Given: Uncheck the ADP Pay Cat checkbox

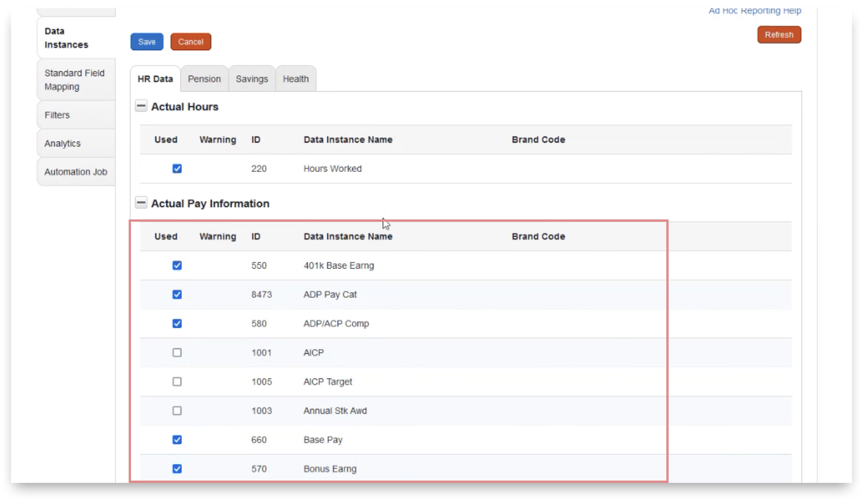Looking at the screenshot, I should coord(177,295).
